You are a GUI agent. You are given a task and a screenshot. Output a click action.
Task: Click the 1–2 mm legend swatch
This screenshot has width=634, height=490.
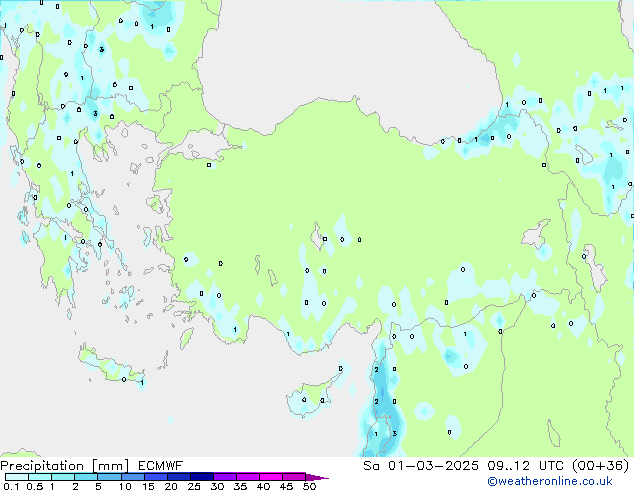pyautogui.click(x=63, y=477)
